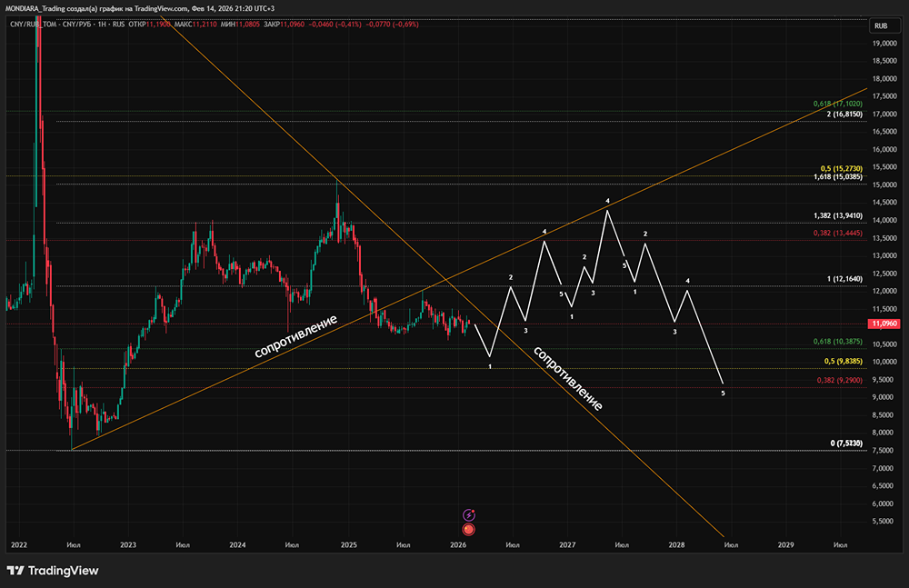This screenshot has height=588, width=909.
Task: Click the red circle event marker icon
Action: point(468,530)
